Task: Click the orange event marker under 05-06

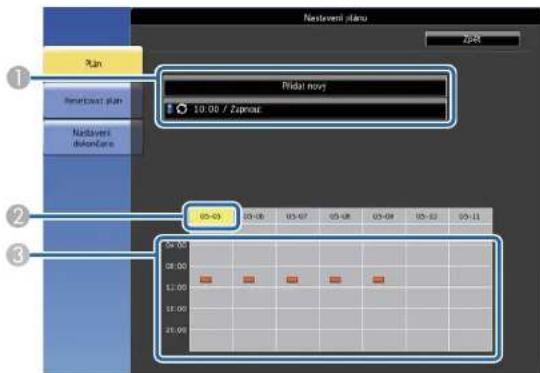Action: click(249, 279)
